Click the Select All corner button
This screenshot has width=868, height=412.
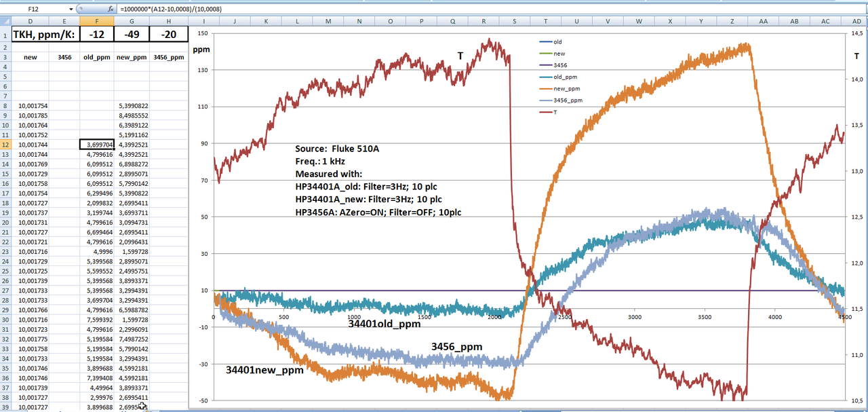(x=5, y=22)
